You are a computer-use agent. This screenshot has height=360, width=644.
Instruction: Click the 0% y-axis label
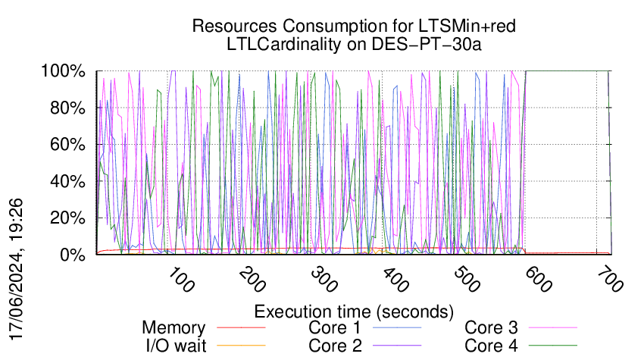(73, 255)
